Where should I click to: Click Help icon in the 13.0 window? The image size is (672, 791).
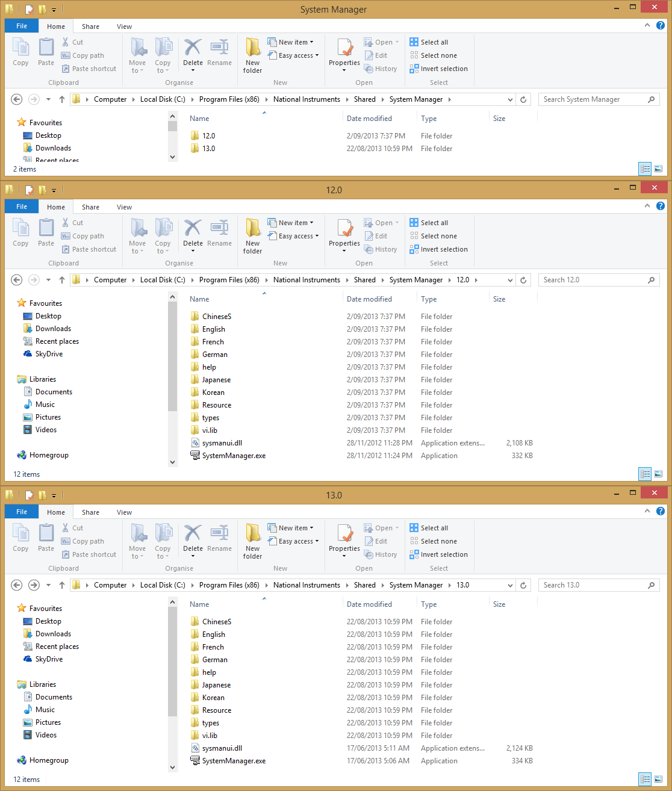point(661,511)
